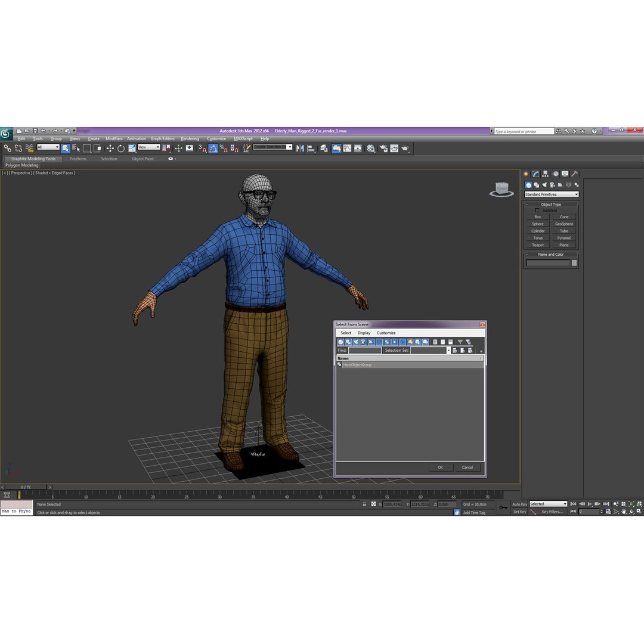The width and height of the screenshot is (644, 644).
Task: Open Key Filters dialog
Action: 552,512
